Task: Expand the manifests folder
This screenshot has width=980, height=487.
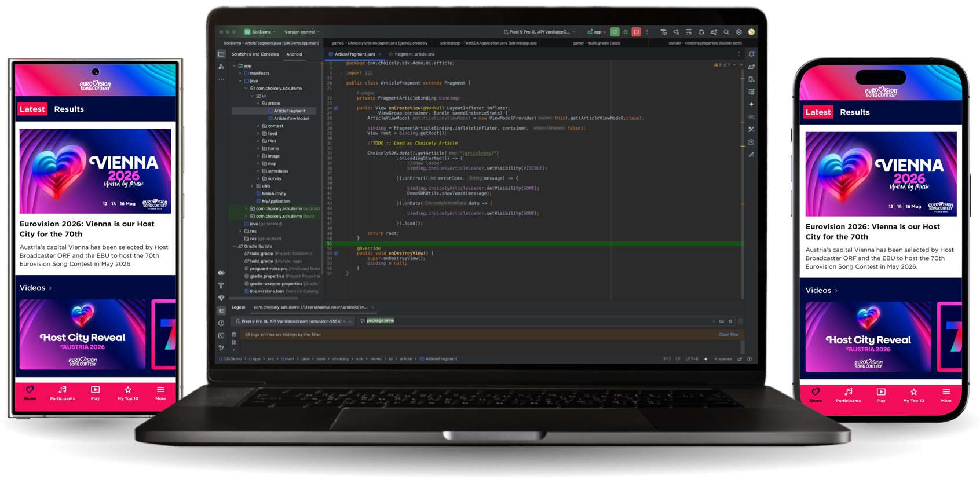Action: pyautogui.click(x=240, y=74)
